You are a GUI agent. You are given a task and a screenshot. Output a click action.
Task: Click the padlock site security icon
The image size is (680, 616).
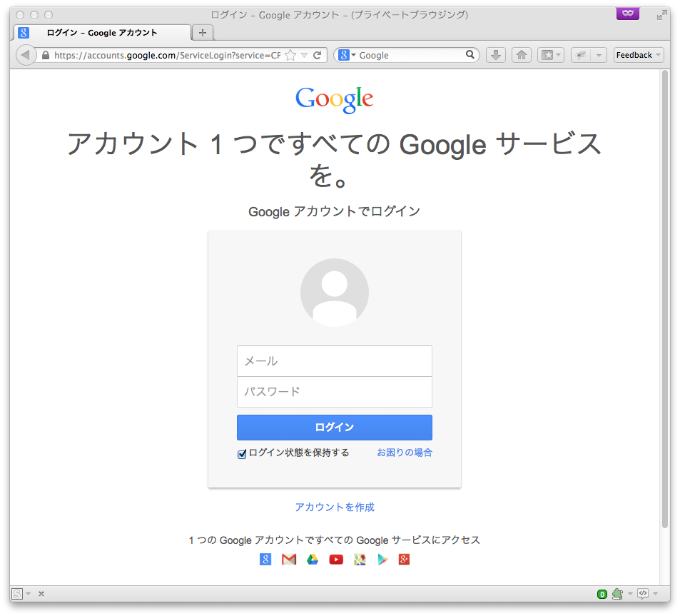(x=46, y=55)
